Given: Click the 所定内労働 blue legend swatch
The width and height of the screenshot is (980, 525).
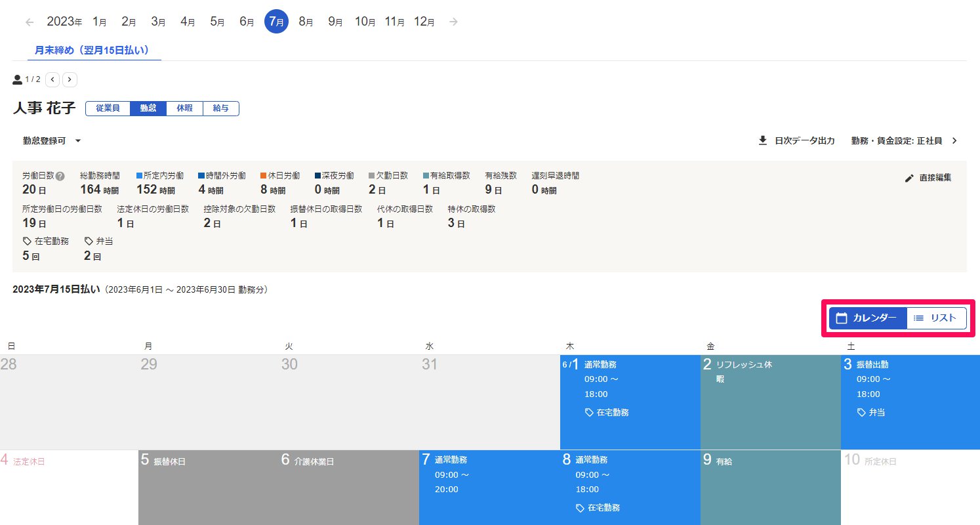Looking at the screenshot, I should pyautogui.click(x=139, y=176).
